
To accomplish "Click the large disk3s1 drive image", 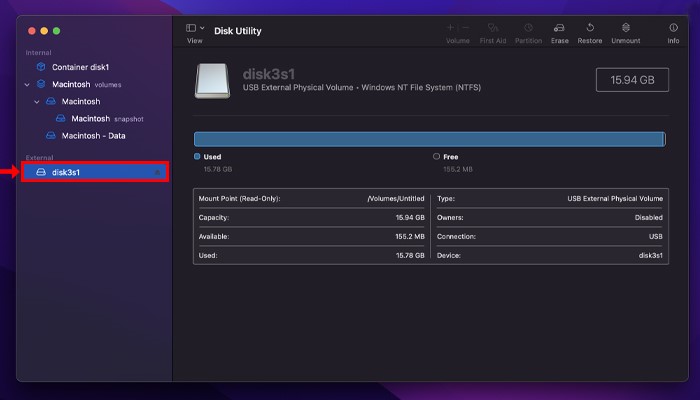I will coord(217,81).
